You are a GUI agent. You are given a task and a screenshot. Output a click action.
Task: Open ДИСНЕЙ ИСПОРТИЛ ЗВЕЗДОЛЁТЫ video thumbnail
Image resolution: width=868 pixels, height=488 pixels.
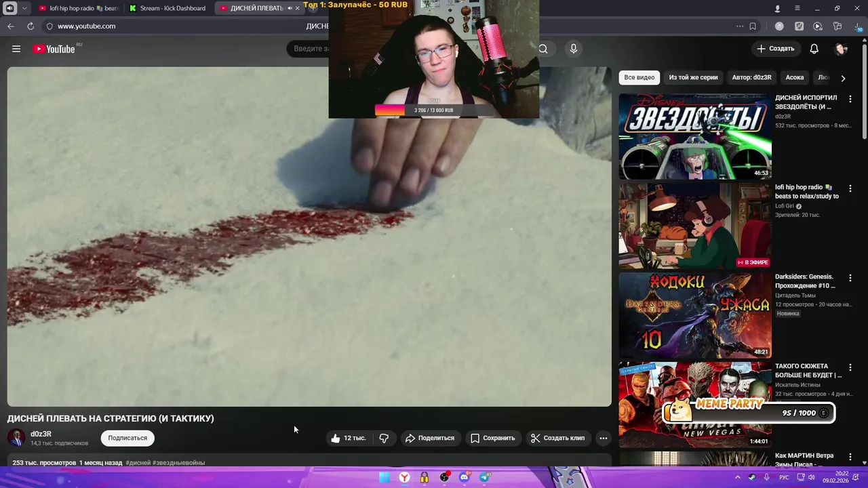point(695,136)
